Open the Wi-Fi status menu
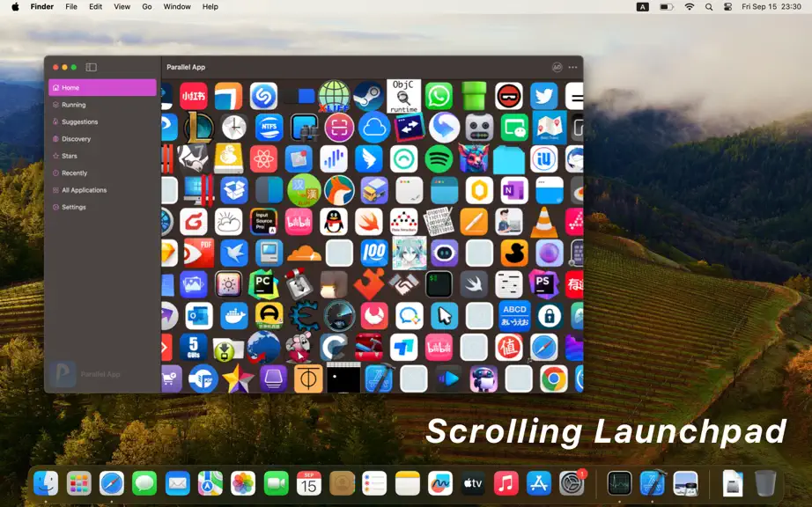The height and width of the screenshot is (507, 812). pyautogui.click(x=690, y=7)
